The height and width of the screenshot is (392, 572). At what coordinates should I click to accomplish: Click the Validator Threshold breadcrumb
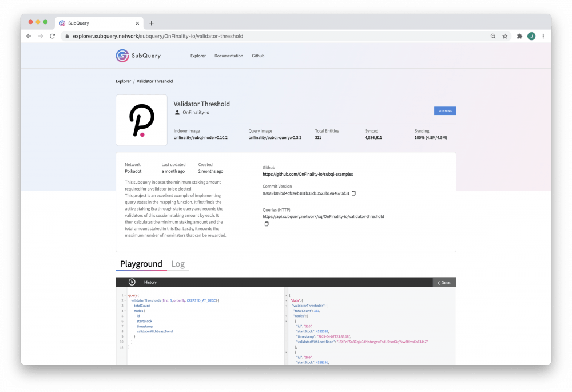pos(154,81)
